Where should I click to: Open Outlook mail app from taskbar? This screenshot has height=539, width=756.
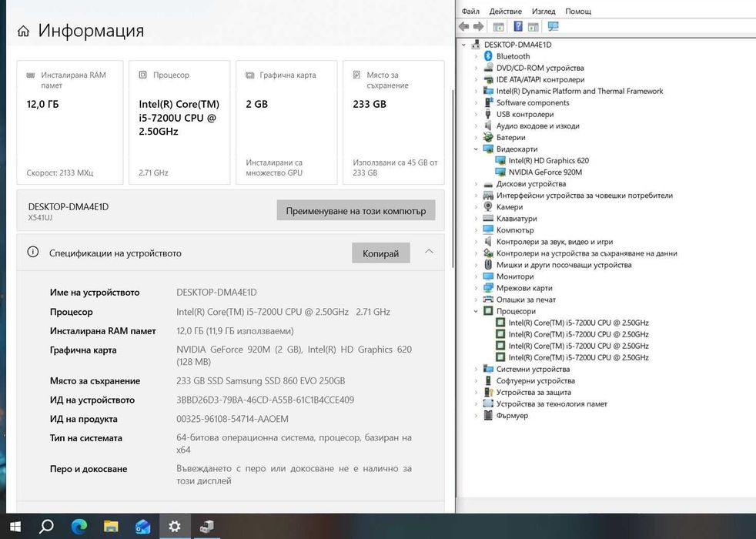coord(142,527)
